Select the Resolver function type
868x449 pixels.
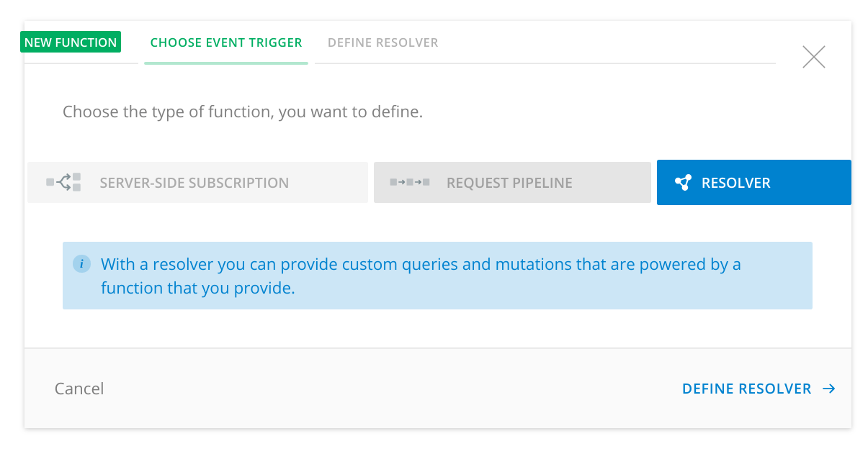pos(754,183)
